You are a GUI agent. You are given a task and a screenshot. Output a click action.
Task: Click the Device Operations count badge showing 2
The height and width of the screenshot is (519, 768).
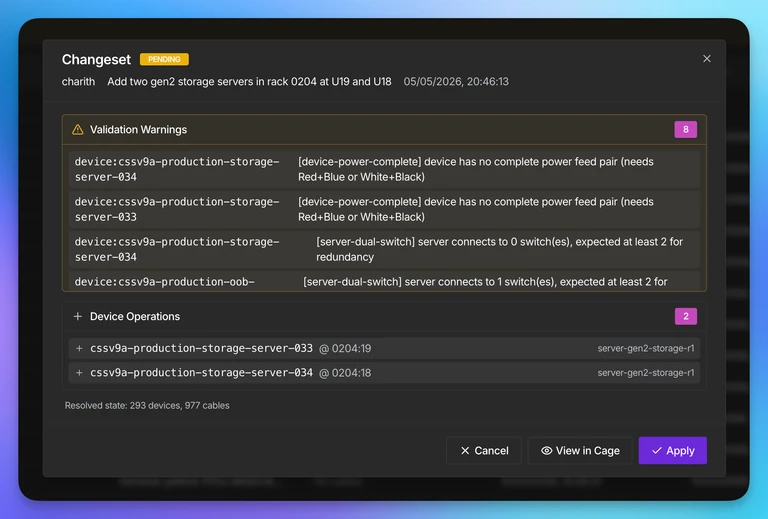(x=686, y=316)
